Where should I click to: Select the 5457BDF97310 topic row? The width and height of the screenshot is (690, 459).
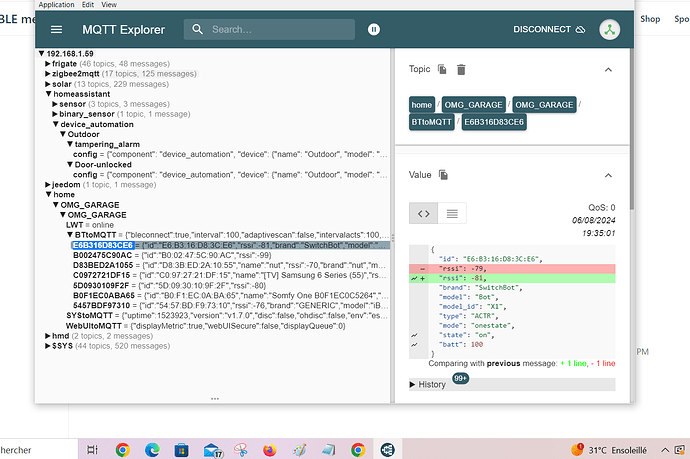coord(231,305)
